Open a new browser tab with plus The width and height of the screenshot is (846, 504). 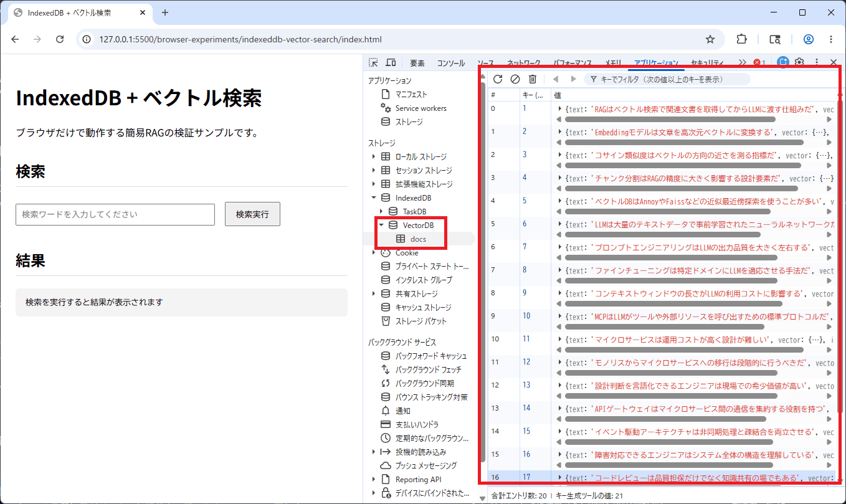point(165,12)
